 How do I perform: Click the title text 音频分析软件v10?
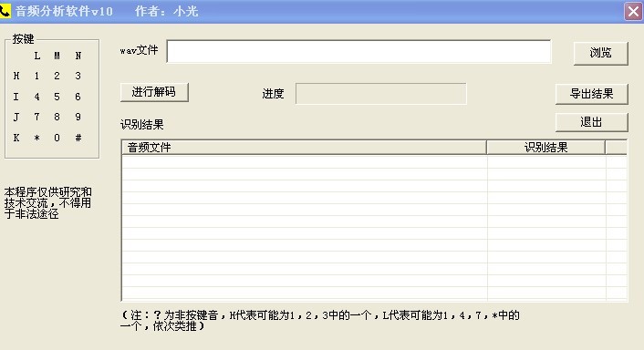[x=64, y=11]
